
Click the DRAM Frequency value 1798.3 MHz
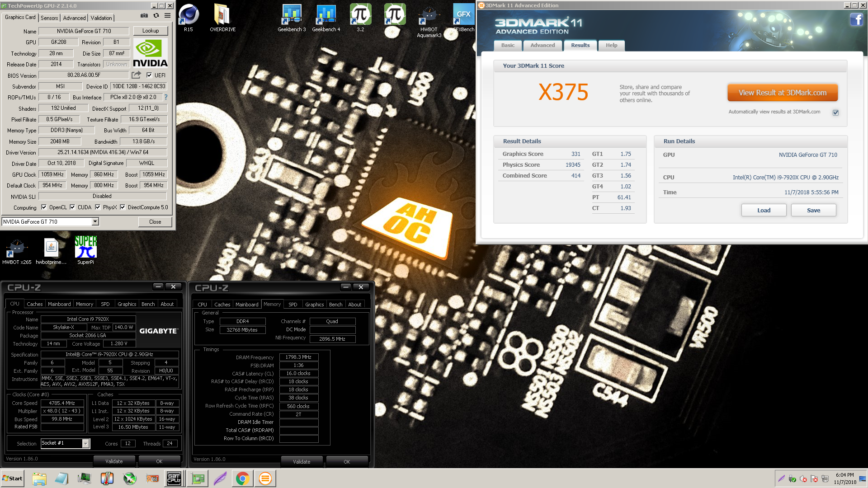pos(298,357)
